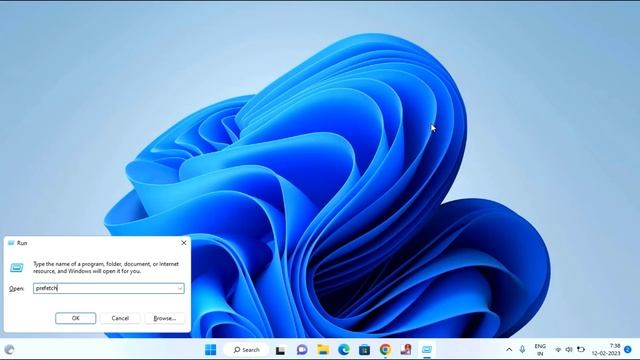
Task: Open Wi-Fi network settings icon
Action: click(x=558, y=350)
